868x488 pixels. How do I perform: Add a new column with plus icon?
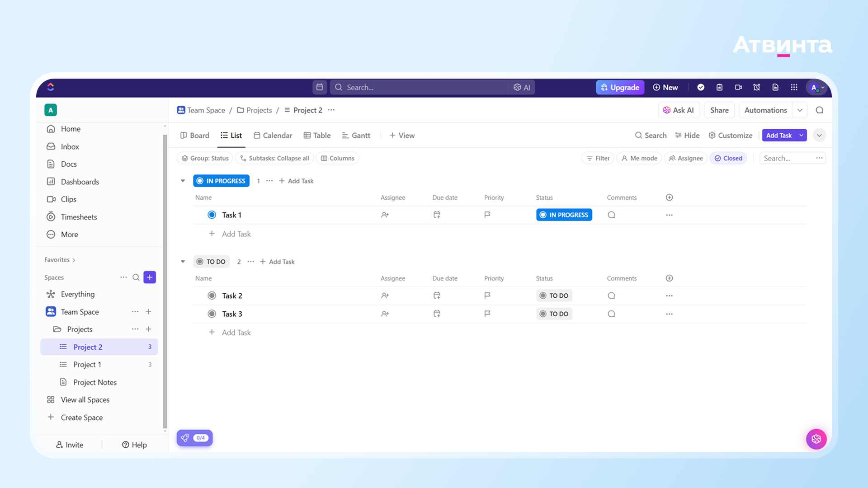click(x=669, y=197)
